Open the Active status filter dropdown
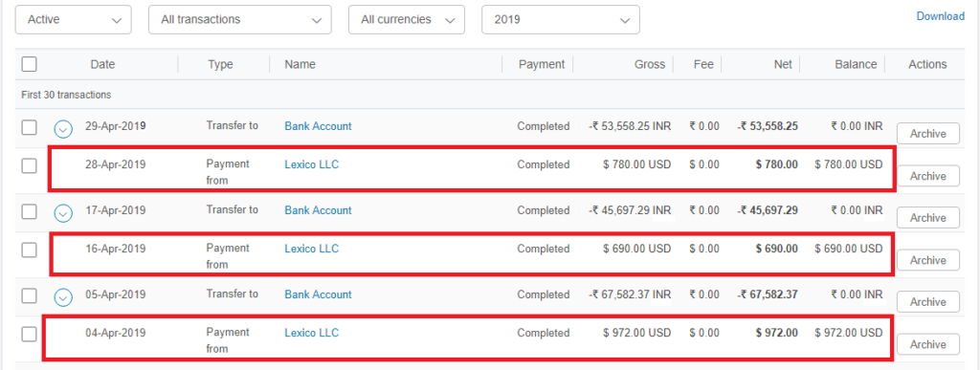980x370 pixels. (73, 19)
